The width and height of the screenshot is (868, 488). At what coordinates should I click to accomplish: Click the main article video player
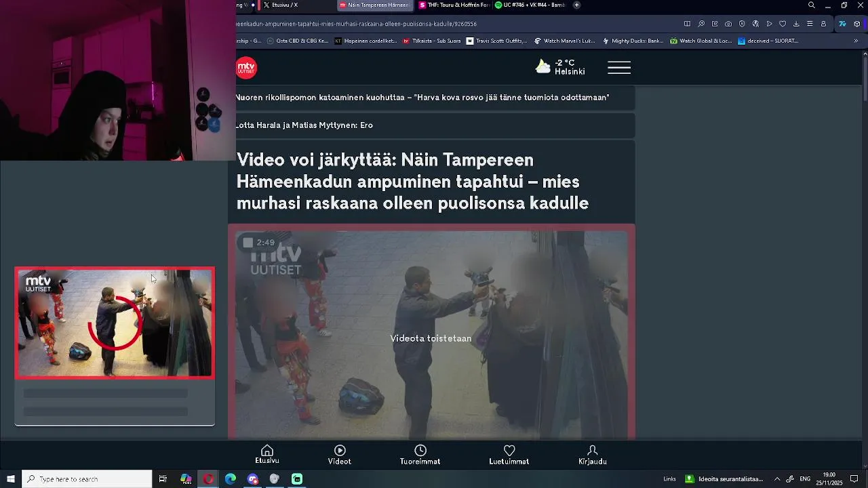point(431,335)
